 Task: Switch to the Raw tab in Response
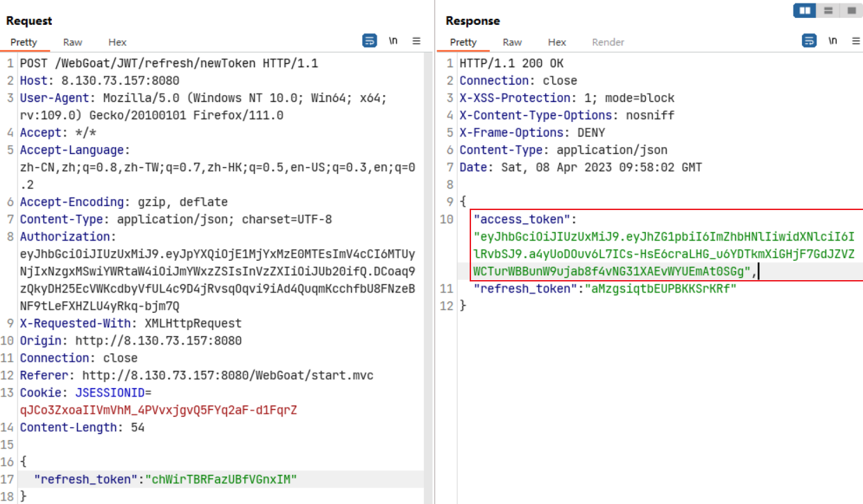click(x=513, y=42)
